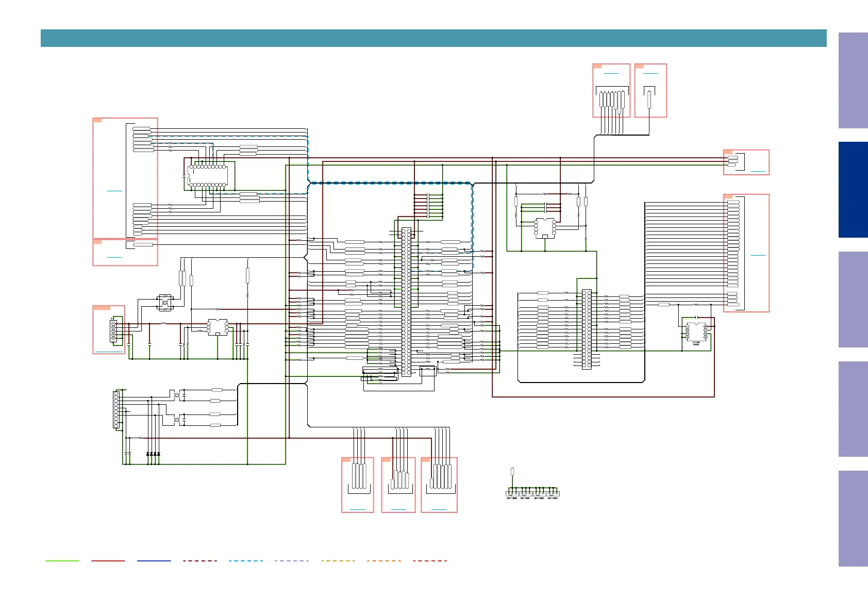Open the topmost purple side tab

pos(853,80)
